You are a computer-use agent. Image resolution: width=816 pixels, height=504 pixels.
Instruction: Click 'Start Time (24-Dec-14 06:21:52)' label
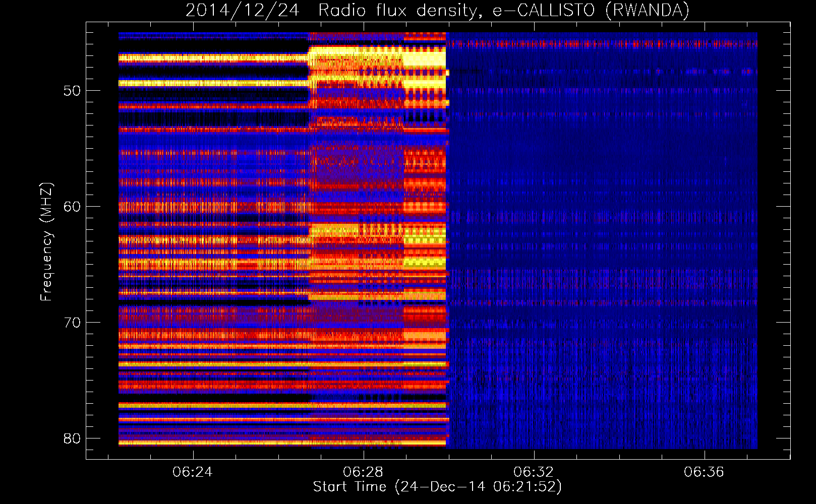click(437, 487)
